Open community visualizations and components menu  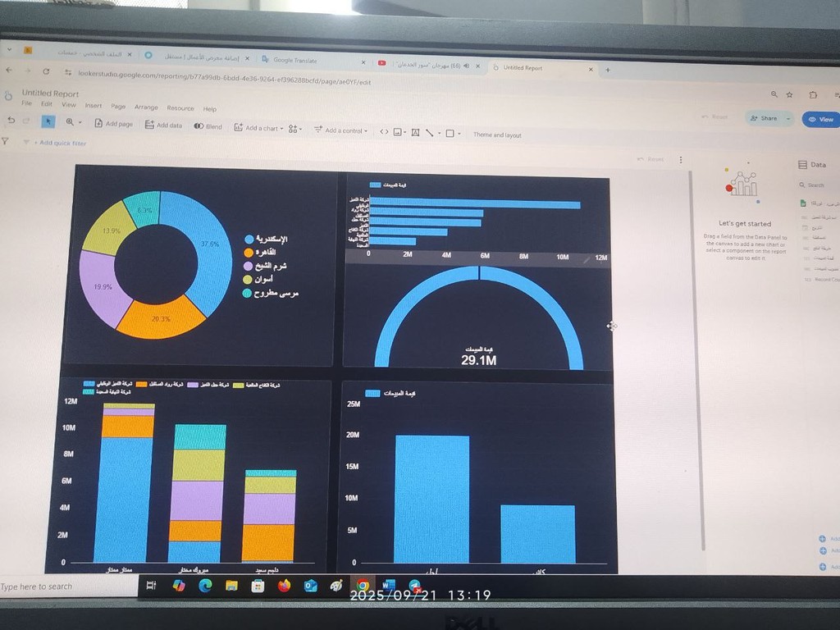[294, 129]
